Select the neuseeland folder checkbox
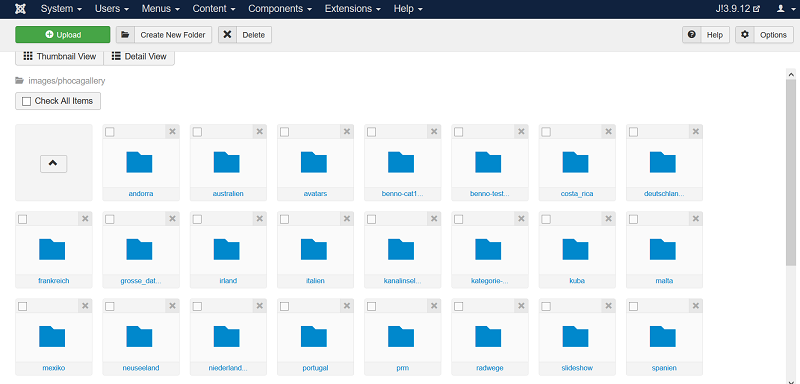This screenshot has width=800, height=384. point(110,306)
